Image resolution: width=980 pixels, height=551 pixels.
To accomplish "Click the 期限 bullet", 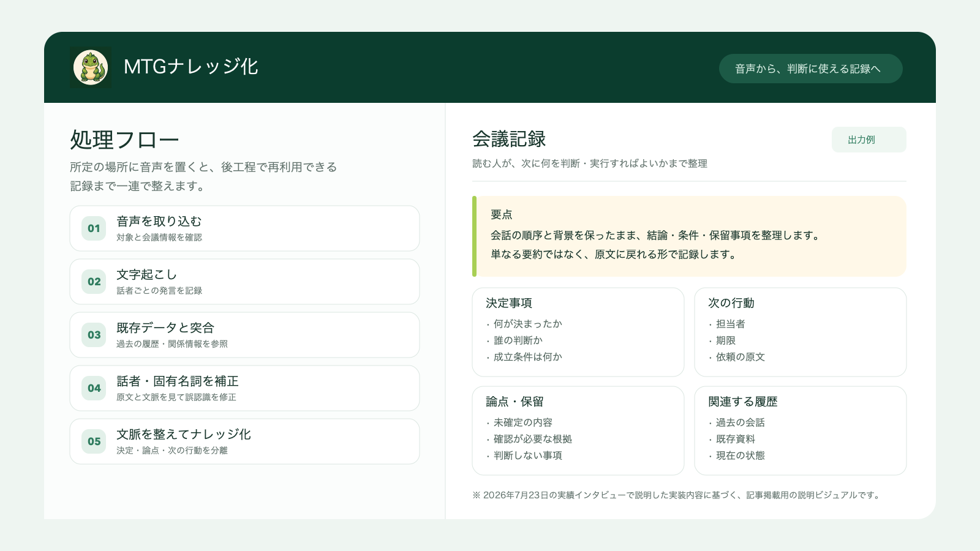I will click(x=722, y=340).
